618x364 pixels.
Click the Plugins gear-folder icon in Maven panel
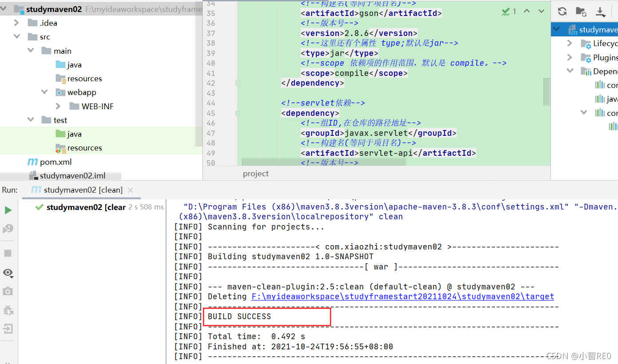point(586,58)
